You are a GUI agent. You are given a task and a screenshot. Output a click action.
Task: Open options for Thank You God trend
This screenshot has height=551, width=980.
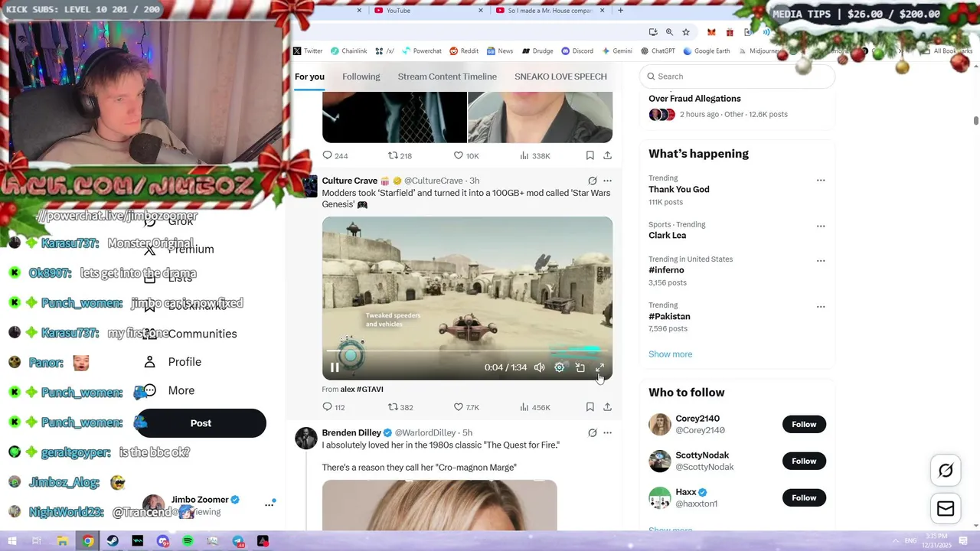[821, 180]
